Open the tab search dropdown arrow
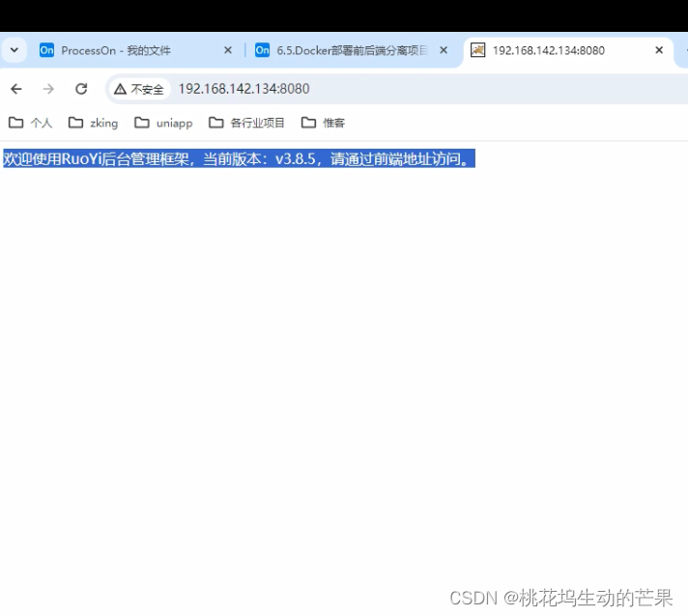 pyautogui.click(x=14, y=50)
